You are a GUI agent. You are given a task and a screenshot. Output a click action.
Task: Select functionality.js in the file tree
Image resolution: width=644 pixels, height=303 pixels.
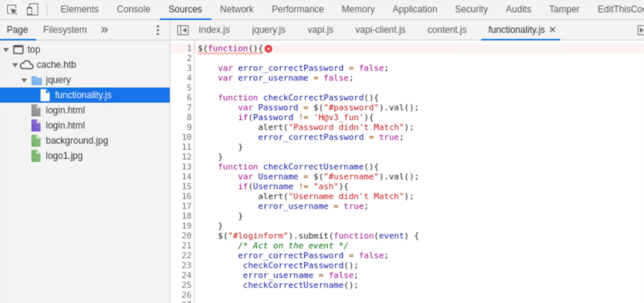point(83,95)
